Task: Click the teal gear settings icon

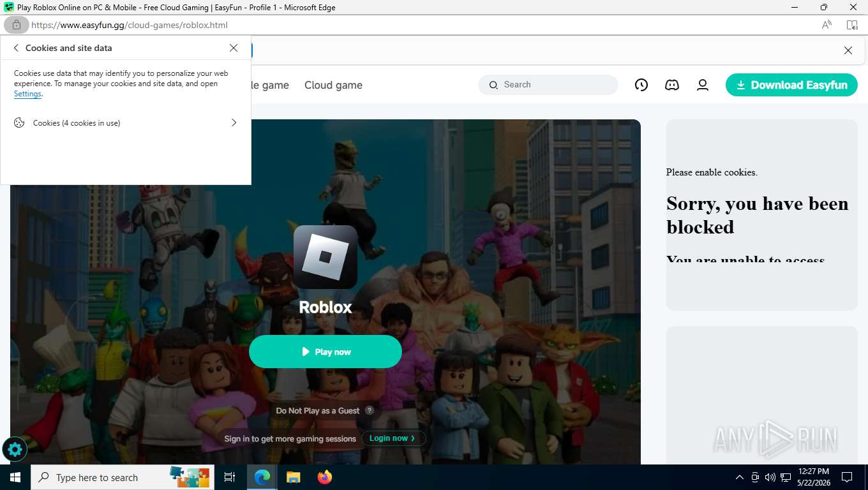Action: click(x=15, y=450)
